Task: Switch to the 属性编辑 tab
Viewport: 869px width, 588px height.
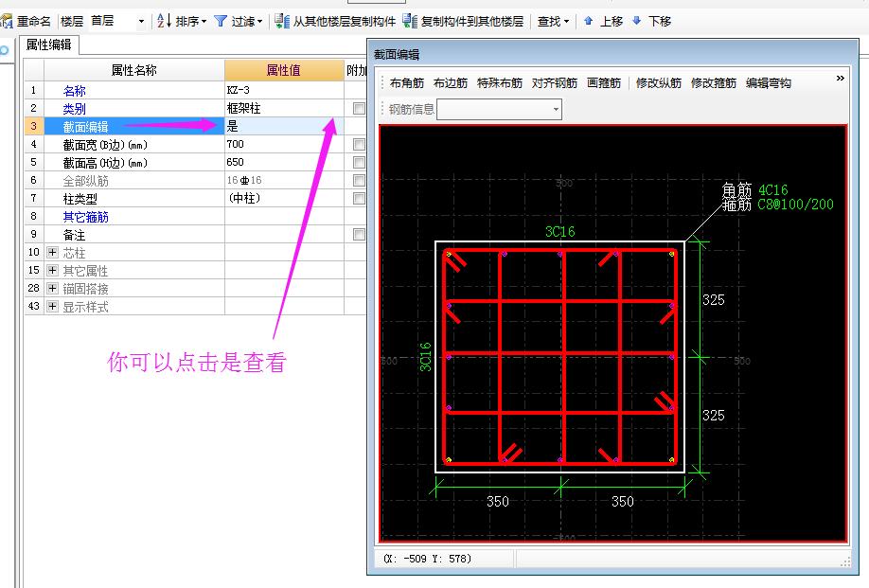Action: tap(49, 45)
